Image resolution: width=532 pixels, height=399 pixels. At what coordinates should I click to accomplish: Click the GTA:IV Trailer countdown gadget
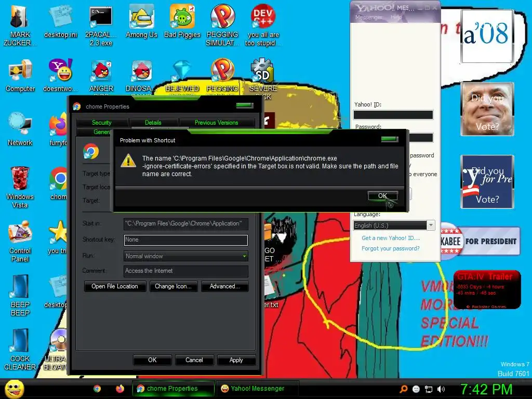point(487,289)
